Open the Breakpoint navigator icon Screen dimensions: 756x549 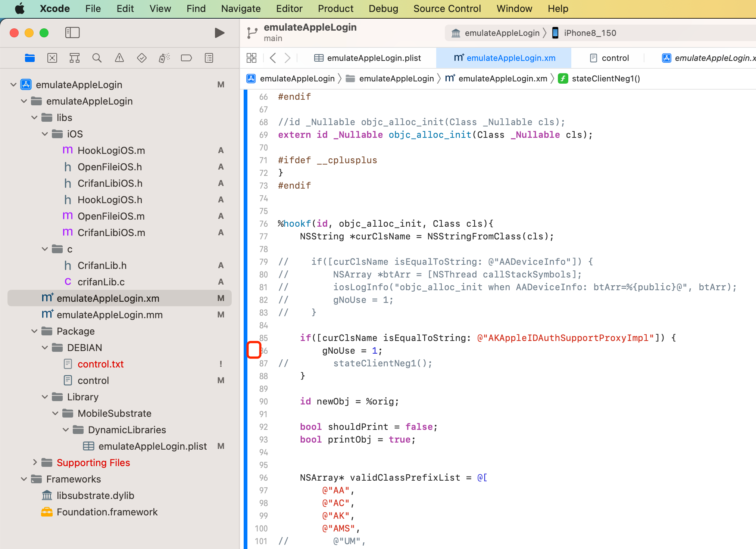point(186,58)
